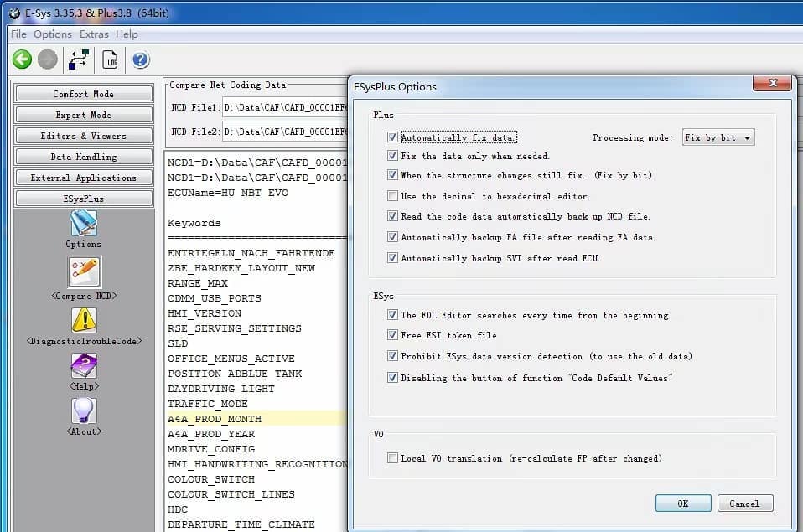Open the LOG file toolbar icon
Image resolution: width=803 pixels, height=532 pixels.
[110, 59]
